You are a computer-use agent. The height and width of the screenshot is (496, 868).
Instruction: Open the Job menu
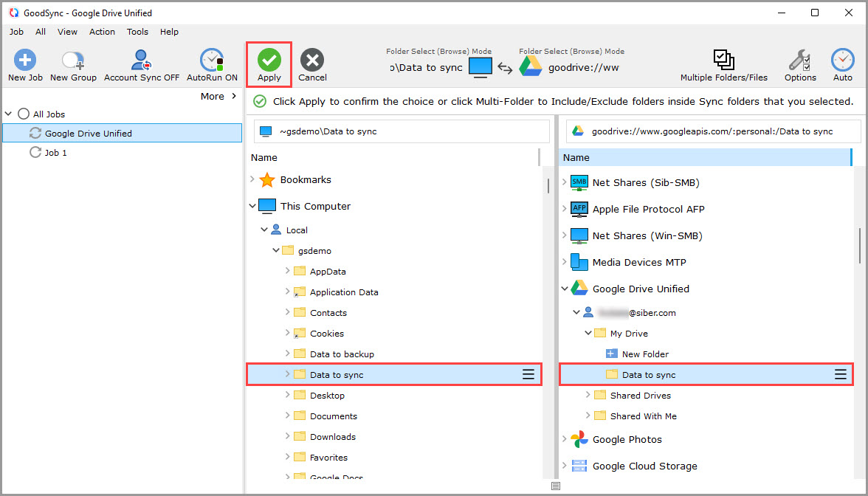pos(16,32)
